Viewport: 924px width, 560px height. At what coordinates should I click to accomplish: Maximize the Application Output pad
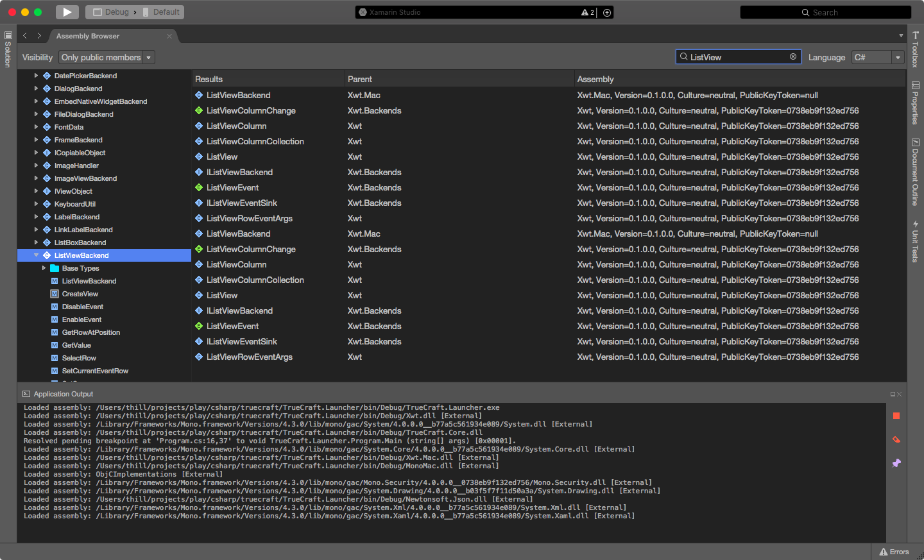click(x=893, y=395)
